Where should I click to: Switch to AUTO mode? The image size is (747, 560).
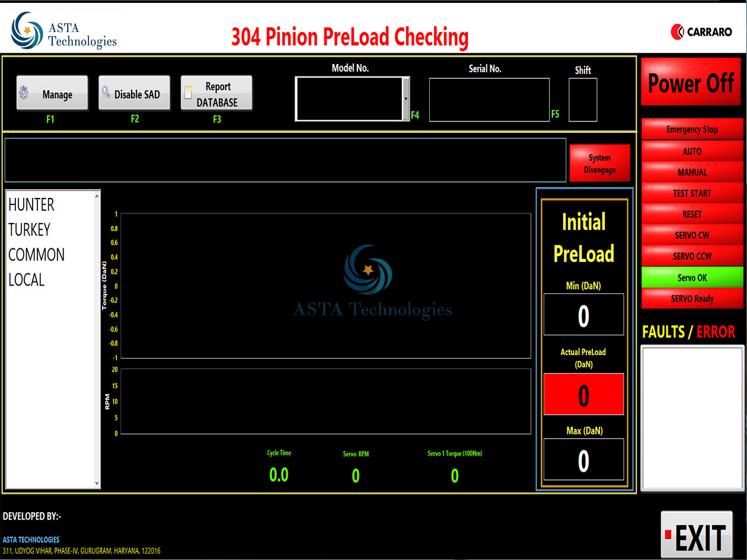(x=692, y=152)
